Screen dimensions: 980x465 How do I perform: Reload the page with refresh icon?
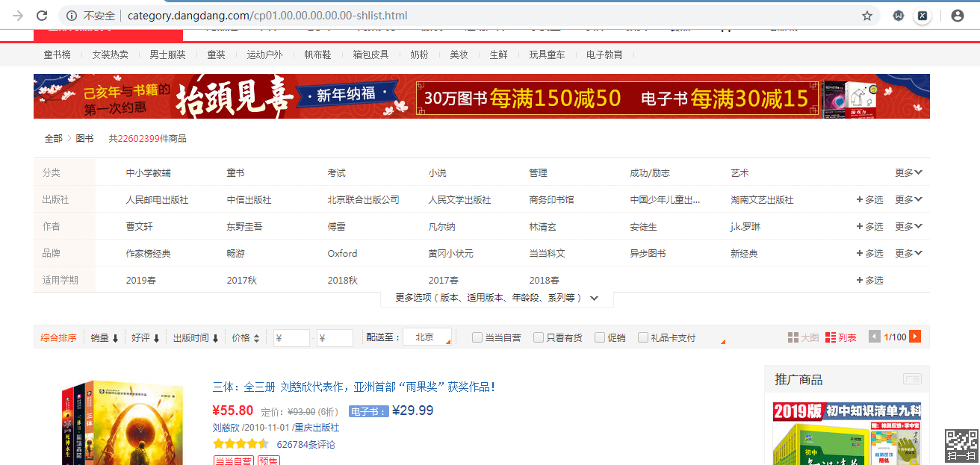[x=43, y=16]
